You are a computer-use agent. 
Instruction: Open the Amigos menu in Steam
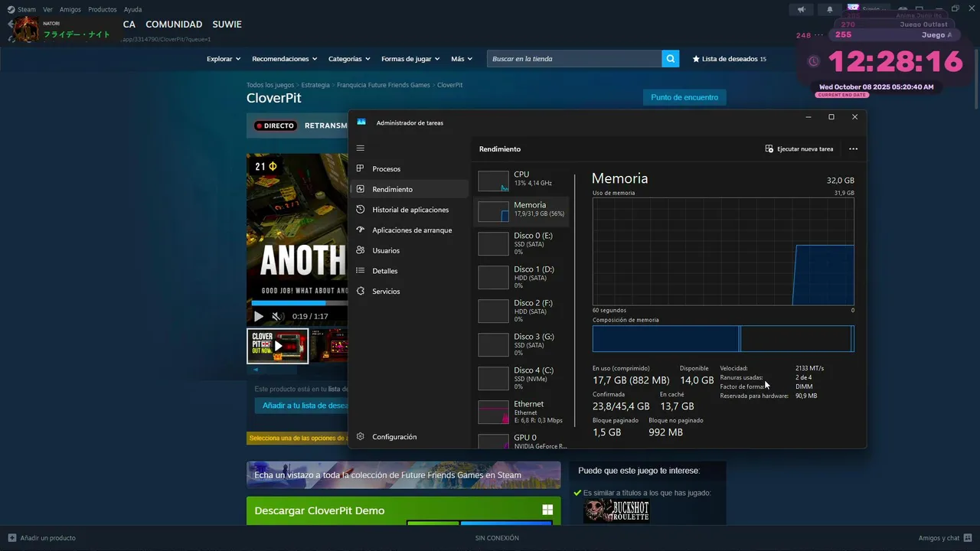[x=70, y=10]
